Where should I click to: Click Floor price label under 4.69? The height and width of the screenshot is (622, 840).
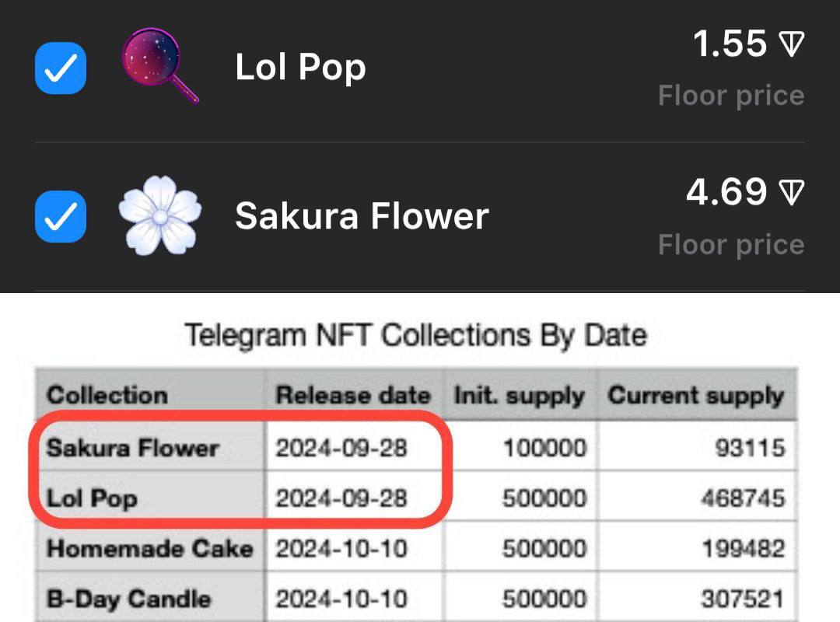coord(731,245)
